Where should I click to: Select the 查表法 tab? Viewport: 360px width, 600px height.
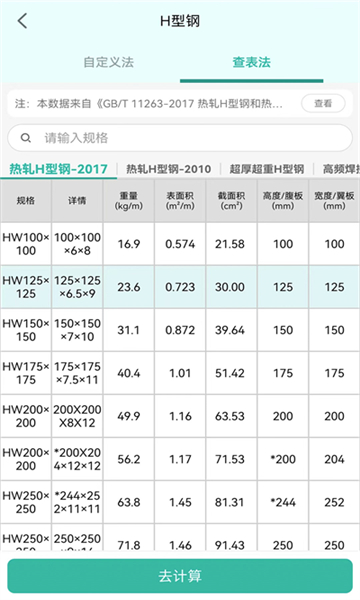(251, 62)
